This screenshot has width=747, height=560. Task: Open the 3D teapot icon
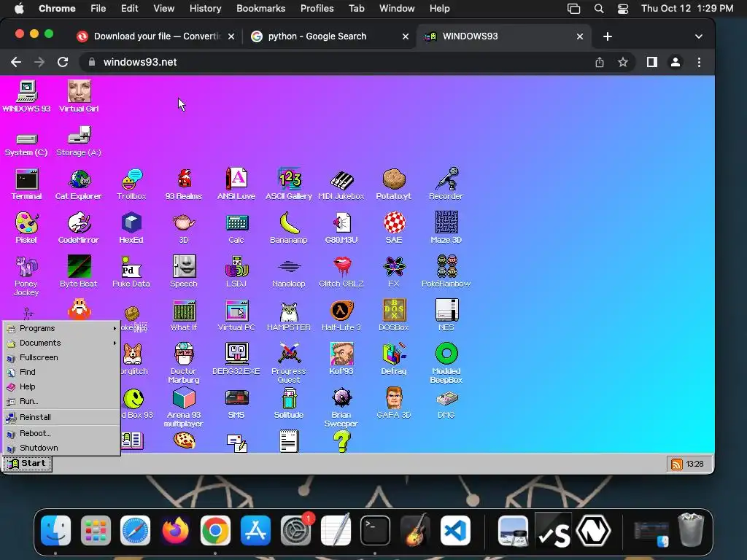click(184, 228)
